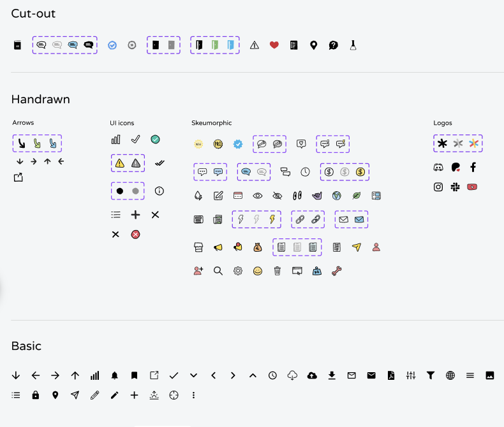504x427 pixels.
Task: Select the Facebook logo icon
Action: pos(473,168)
